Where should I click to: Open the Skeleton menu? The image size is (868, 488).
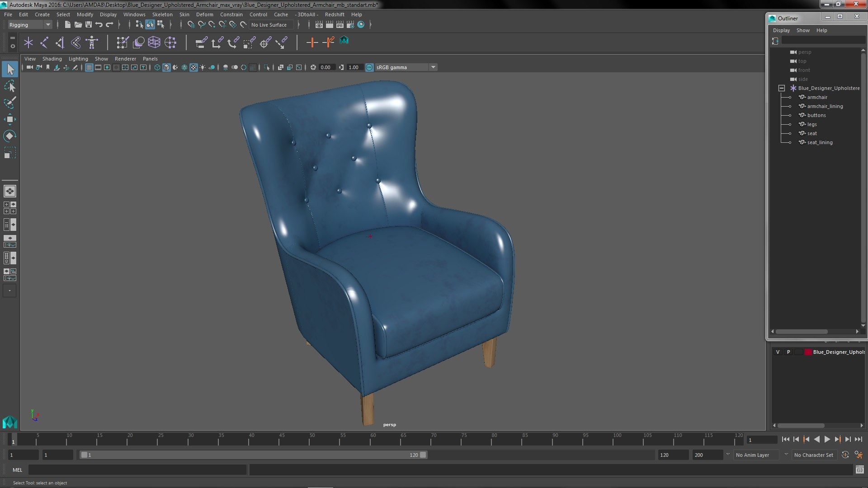[162, 14]
